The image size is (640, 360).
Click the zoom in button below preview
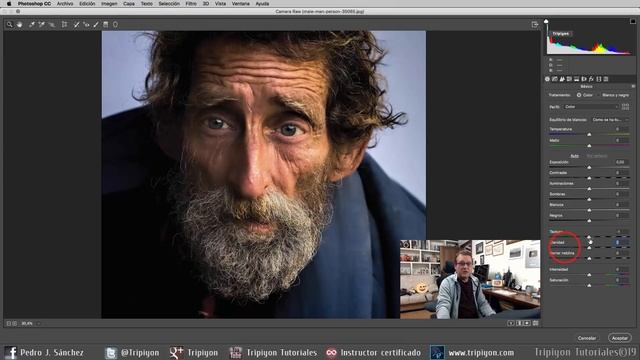(15, 323)
